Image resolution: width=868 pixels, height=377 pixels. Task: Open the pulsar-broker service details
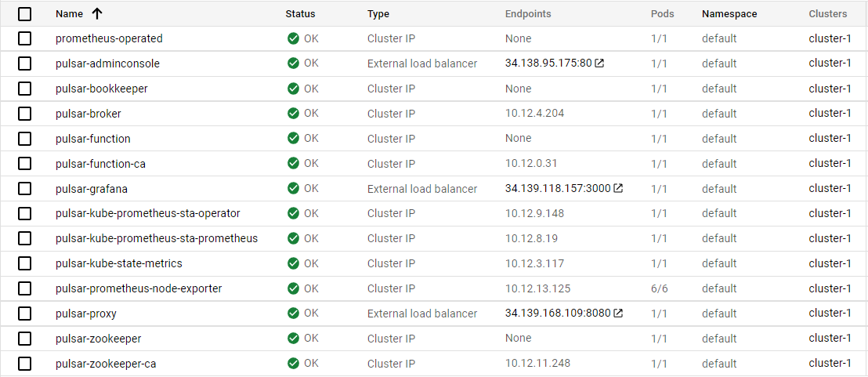pos(89,114)
